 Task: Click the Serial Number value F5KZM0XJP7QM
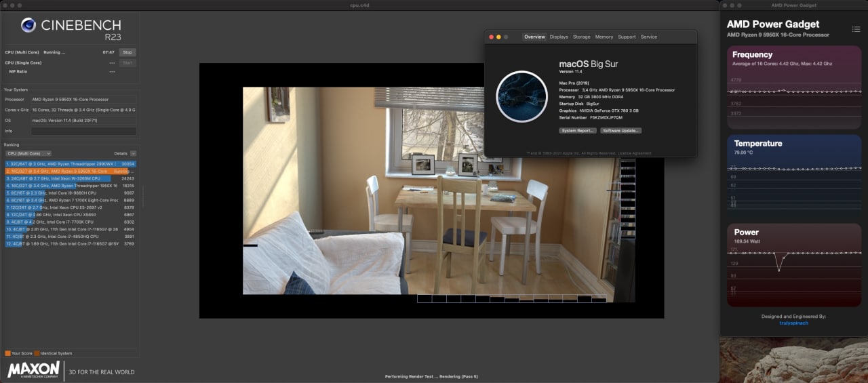pyautogui.click(x=605, y=117)
